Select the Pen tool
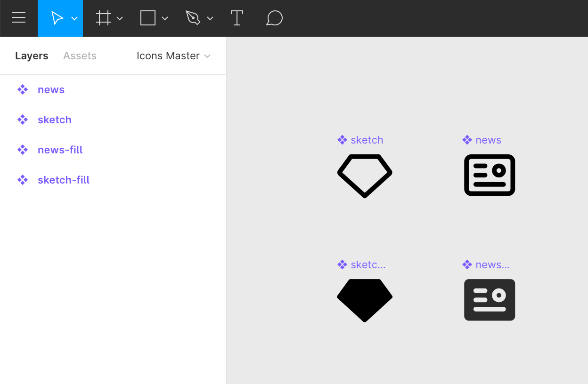Viewport: 588px width, 384px height. 193,18
